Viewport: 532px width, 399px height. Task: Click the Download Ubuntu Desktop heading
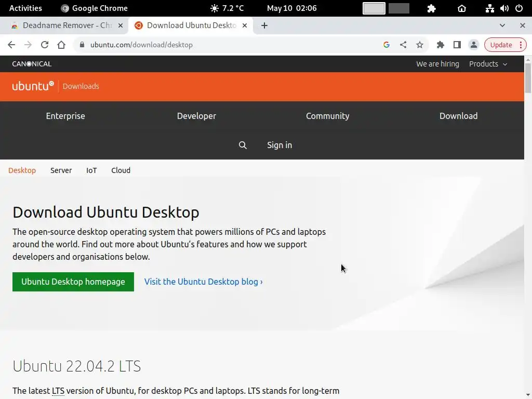[x=106, y=212]
